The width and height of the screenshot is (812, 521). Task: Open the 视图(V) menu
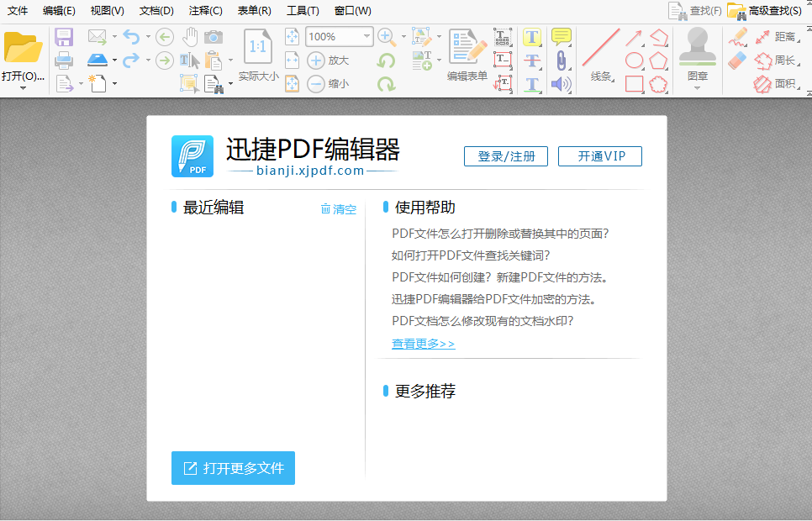click(108, 10)
